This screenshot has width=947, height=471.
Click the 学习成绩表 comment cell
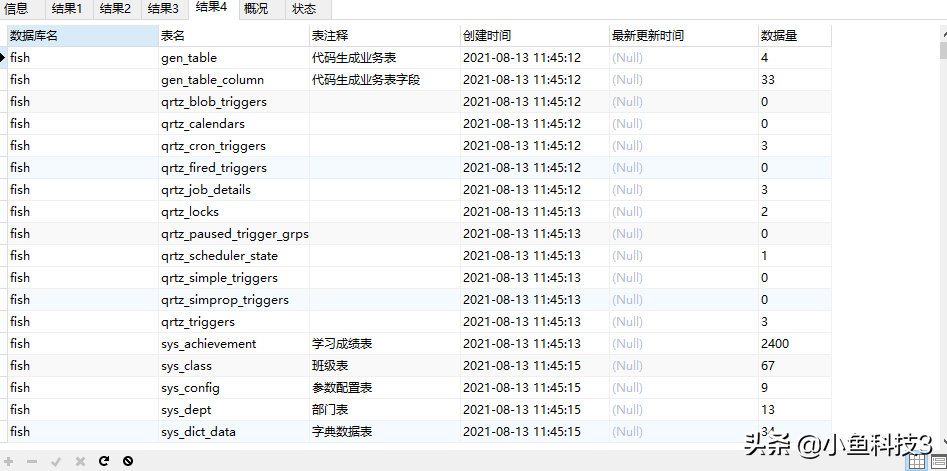(x=385, y=344)
